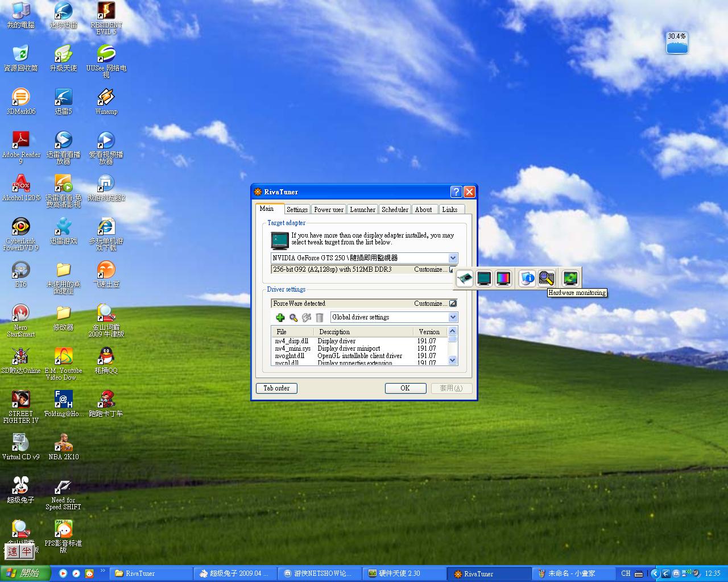The height and width of the screenshot is (582, 728).
Task: Open the Virtual CD v9 desktop icon
Action: (21, 446)
